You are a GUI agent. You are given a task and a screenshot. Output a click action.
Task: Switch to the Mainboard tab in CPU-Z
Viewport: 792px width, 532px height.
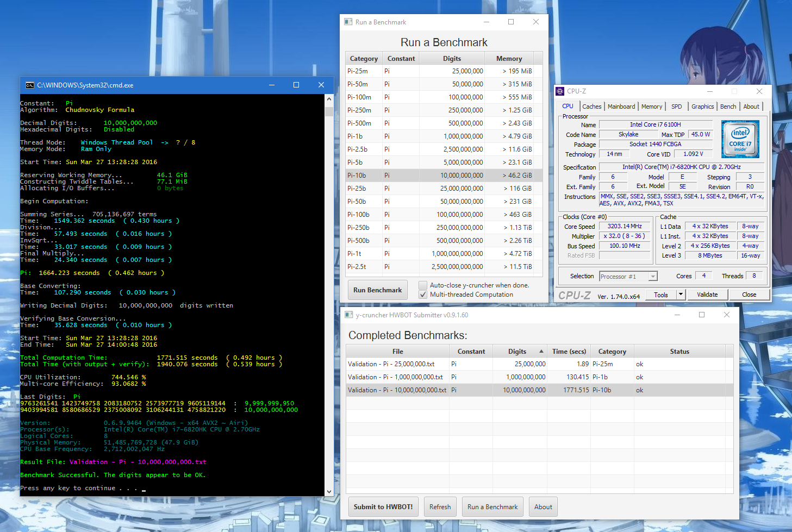tap(621, 107)
